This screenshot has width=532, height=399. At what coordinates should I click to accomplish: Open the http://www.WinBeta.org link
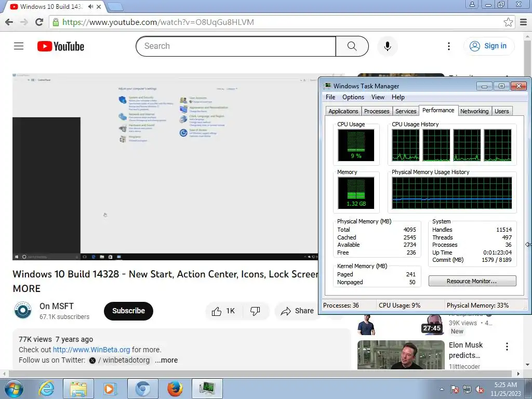(x=91, y=350)
